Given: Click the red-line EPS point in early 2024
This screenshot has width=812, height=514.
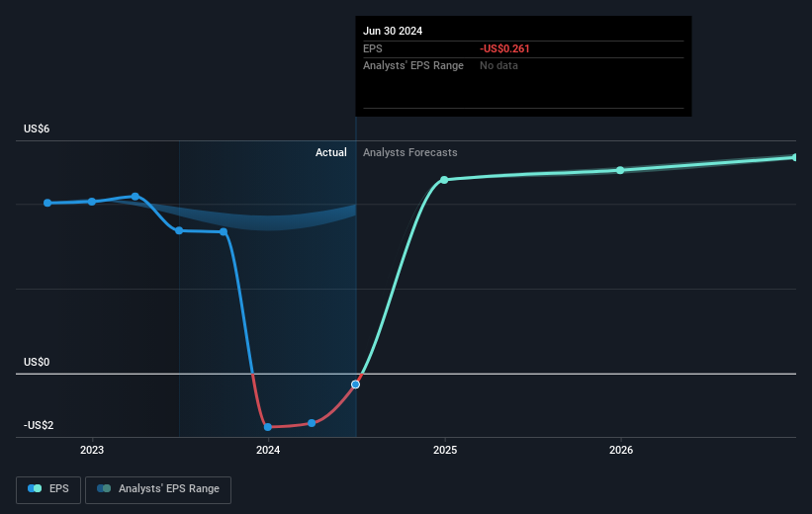Looking at the screenshot, I should click(x=312, y=423).
